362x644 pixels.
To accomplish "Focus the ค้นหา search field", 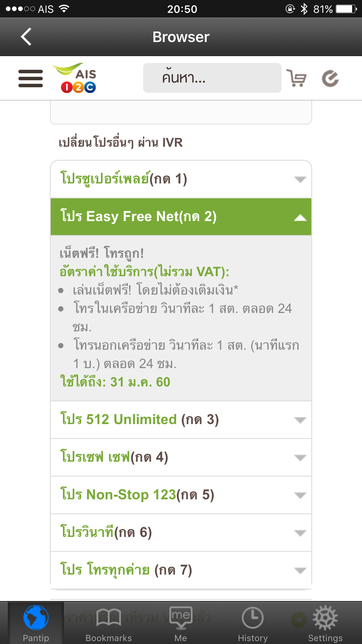I will point(212,78).
